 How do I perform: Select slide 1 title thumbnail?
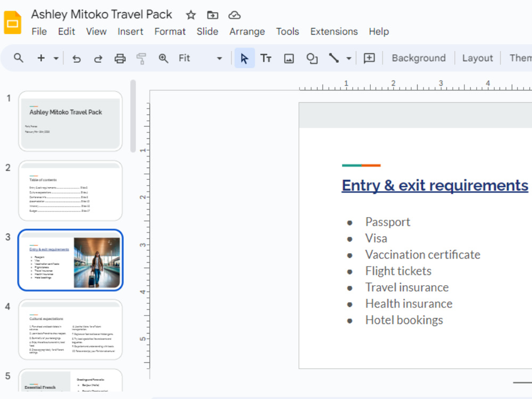pyautogui.click(x=70, y=121)
